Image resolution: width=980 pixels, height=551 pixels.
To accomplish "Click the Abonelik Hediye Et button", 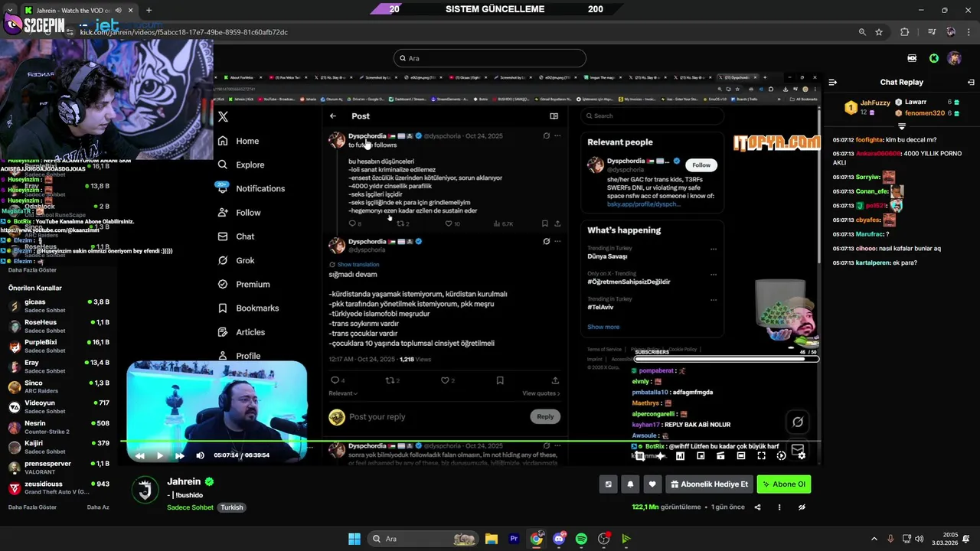I will point(709,484).
